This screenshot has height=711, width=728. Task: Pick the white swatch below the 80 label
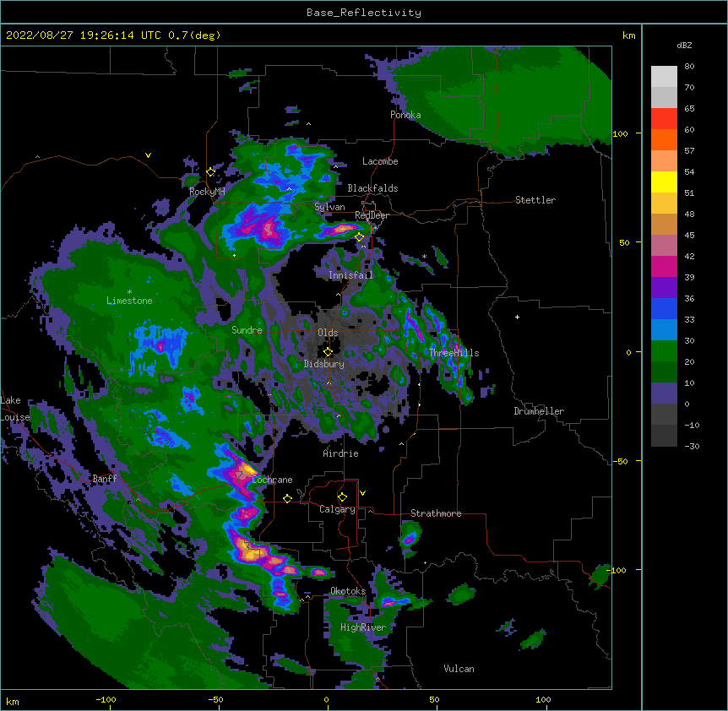click(x=664, y=77)
